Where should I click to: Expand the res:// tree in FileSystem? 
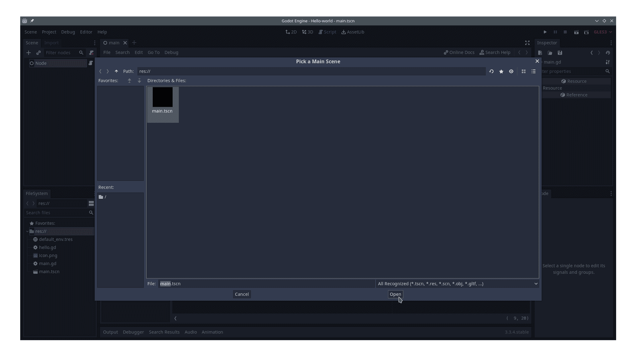[27, 231]
